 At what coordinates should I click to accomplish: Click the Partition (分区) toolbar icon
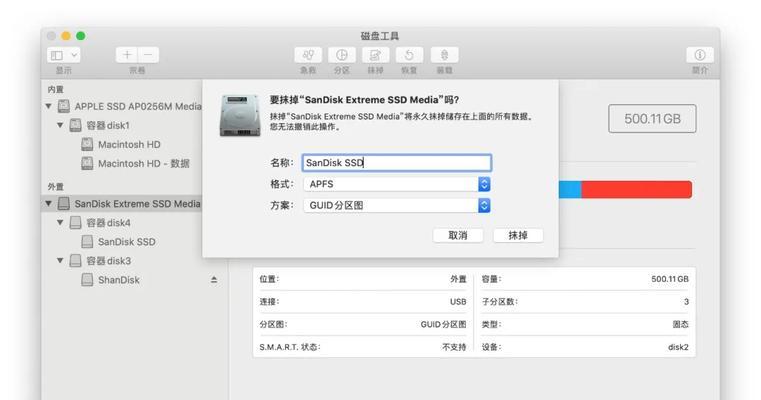342,55
